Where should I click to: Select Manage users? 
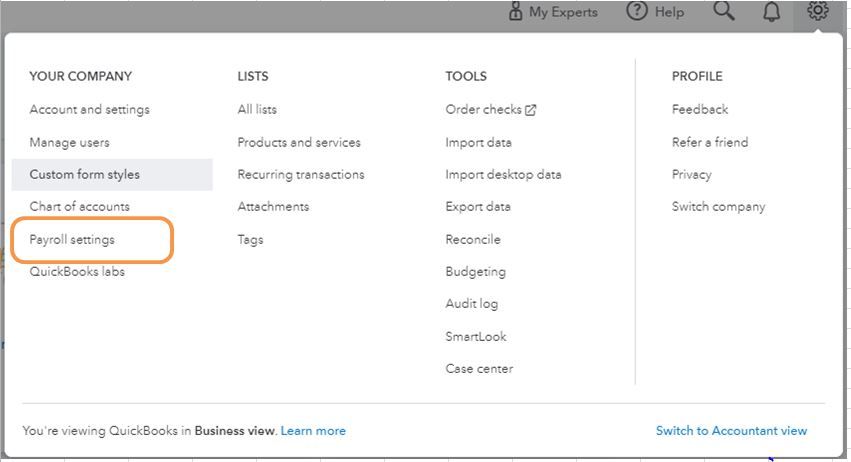click(x=69, y=143)
